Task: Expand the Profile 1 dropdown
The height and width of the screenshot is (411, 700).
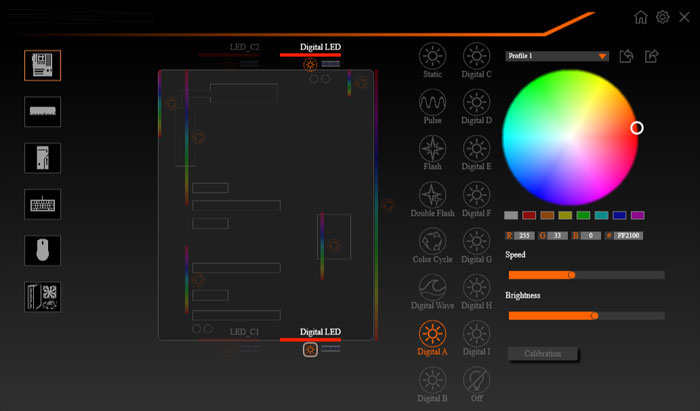Action: click(x=602, y=57)
